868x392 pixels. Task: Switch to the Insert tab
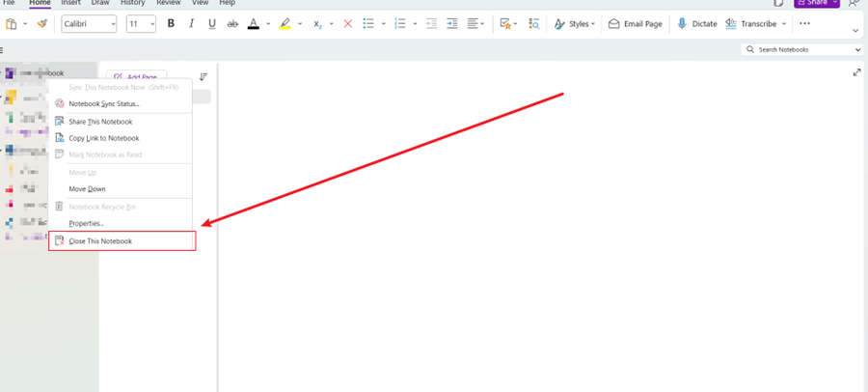pos(70,3)
